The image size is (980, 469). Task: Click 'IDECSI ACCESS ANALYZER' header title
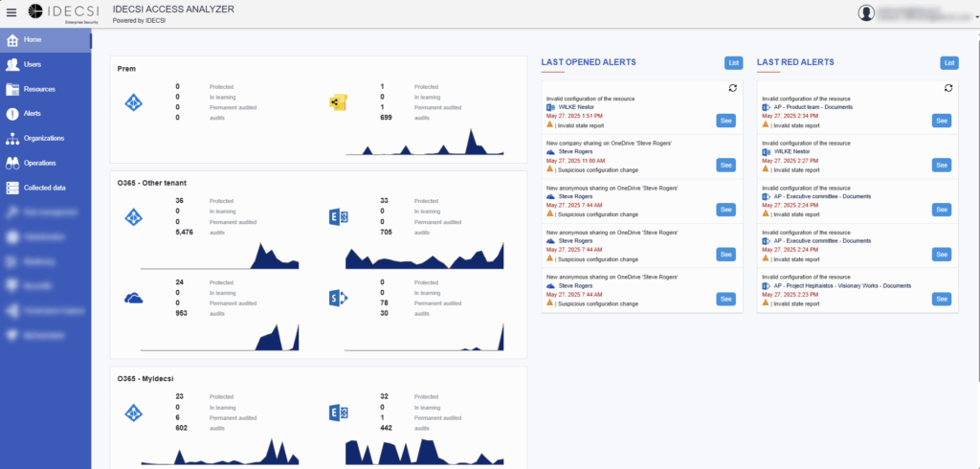click(x=174, y=10)
